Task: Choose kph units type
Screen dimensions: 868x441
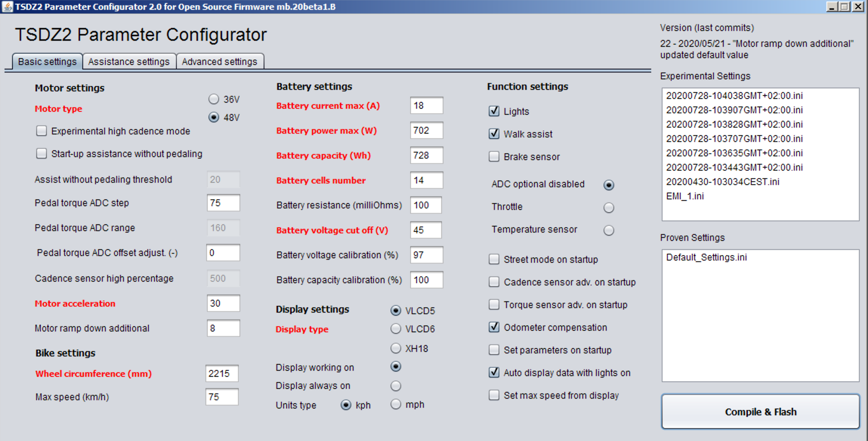Action: pyautogui.click(x=355, y=405)
